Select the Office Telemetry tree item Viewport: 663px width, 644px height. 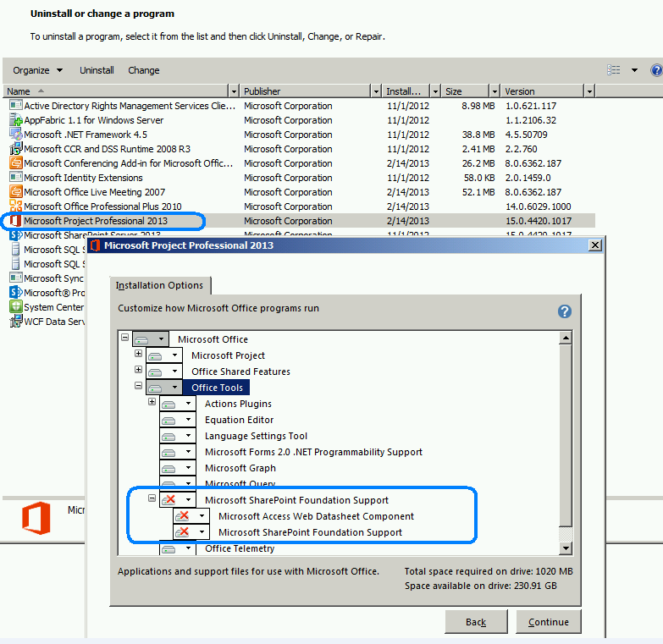pyautogui.click(x=240, y=548)
